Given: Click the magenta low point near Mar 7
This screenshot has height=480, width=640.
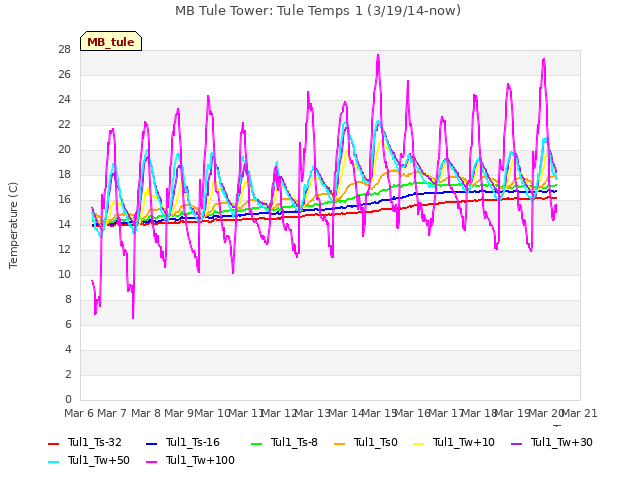Looking at the screenshot, I should pyautogui.click(x=133, y=317).
